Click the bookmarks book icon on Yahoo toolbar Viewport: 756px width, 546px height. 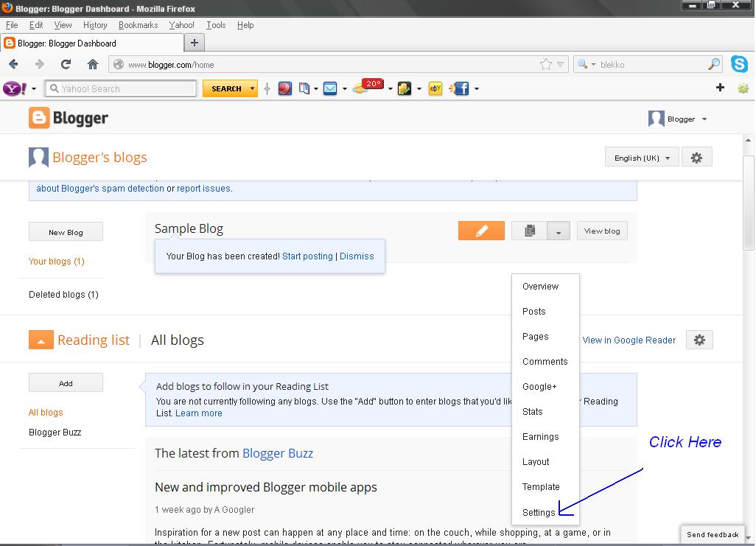click(304, 88)
